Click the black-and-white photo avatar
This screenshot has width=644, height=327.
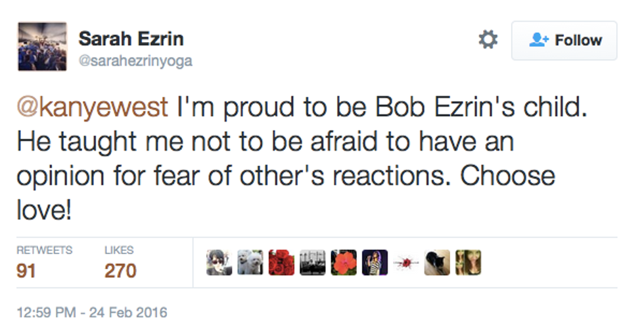(312, 263)
